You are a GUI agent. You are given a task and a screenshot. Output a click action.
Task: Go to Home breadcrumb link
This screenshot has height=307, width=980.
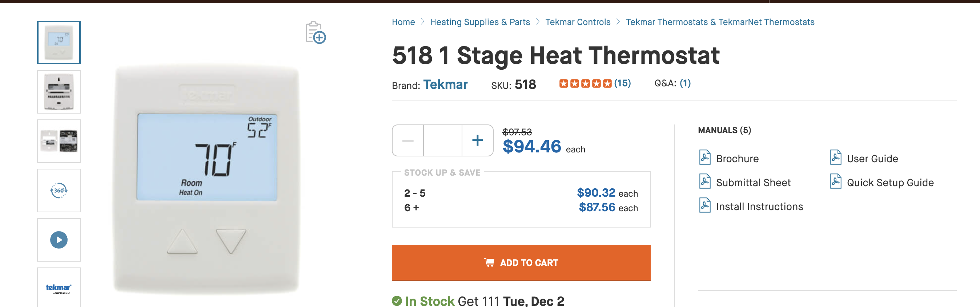(403, 22)
